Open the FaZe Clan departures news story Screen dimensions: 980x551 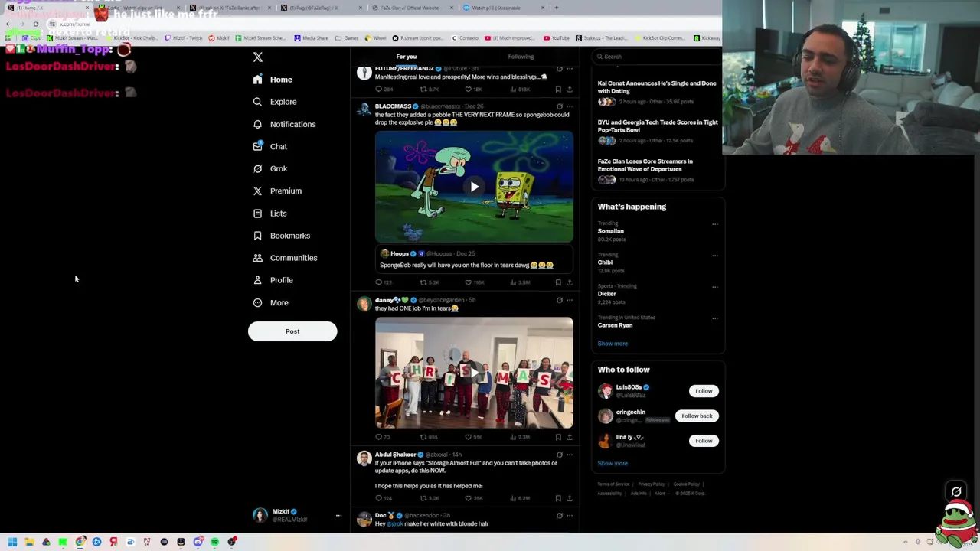(657, 171)
